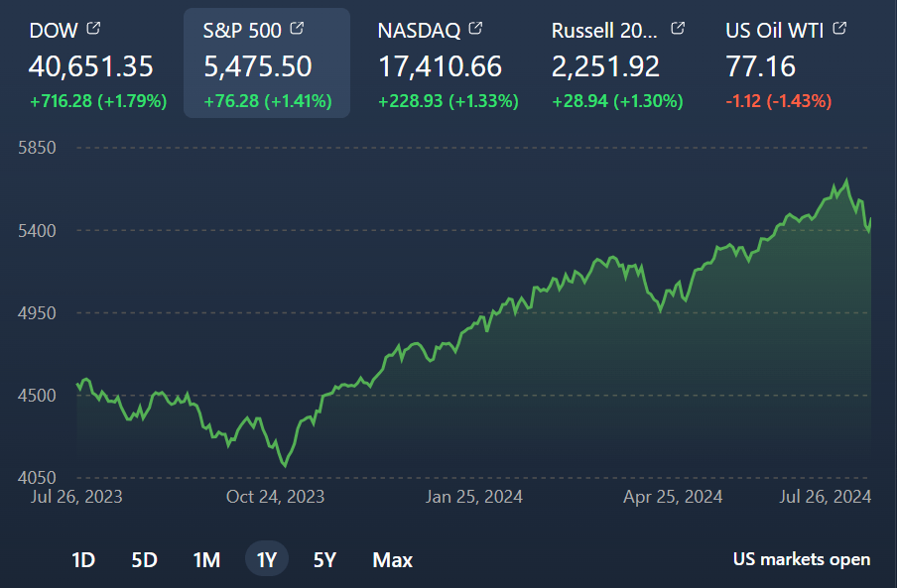This screenshot has width=897, height=588.
Task: Click the chart peak near July 2024
Action: [x=846, y=180]
